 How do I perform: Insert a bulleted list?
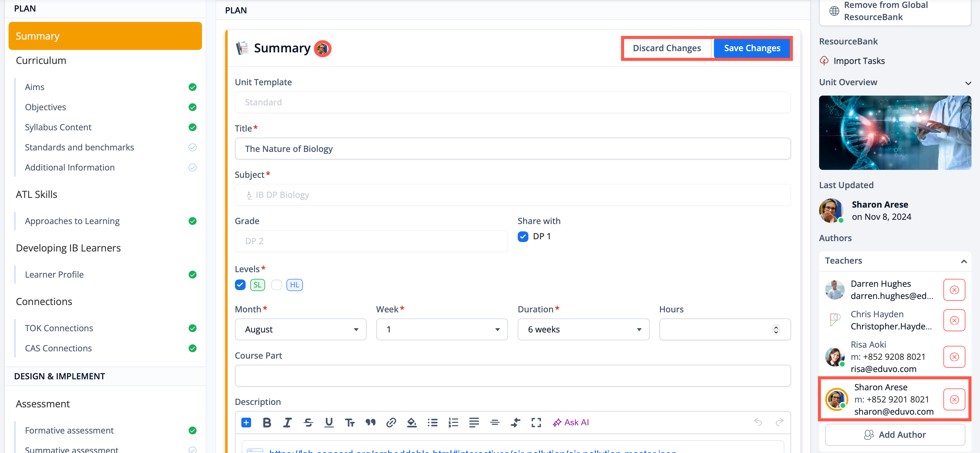[x=432, y=422]
